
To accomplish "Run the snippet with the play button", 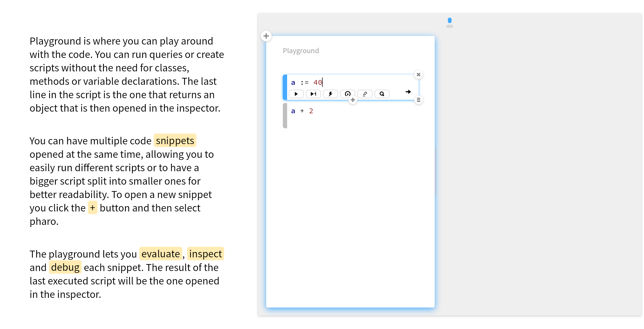I will tap(296, 94).
